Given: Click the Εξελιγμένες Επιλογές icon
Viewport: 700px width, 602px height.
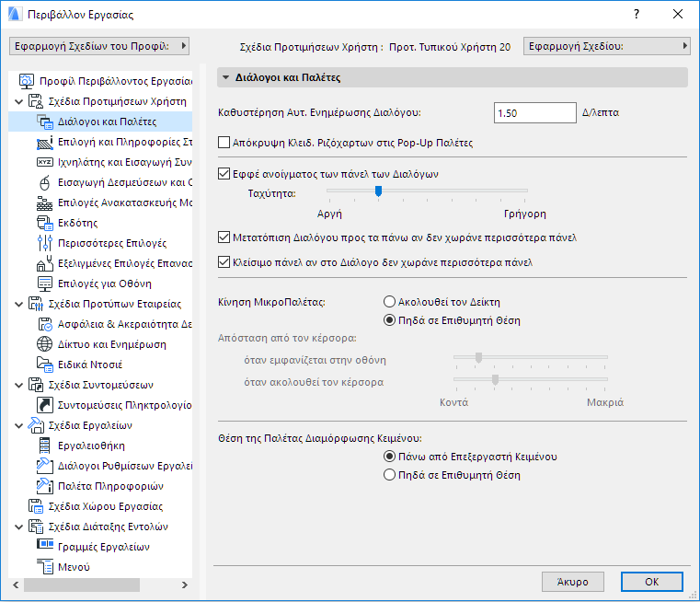Looking at the screenshot, I should click(x=45, y=263).
